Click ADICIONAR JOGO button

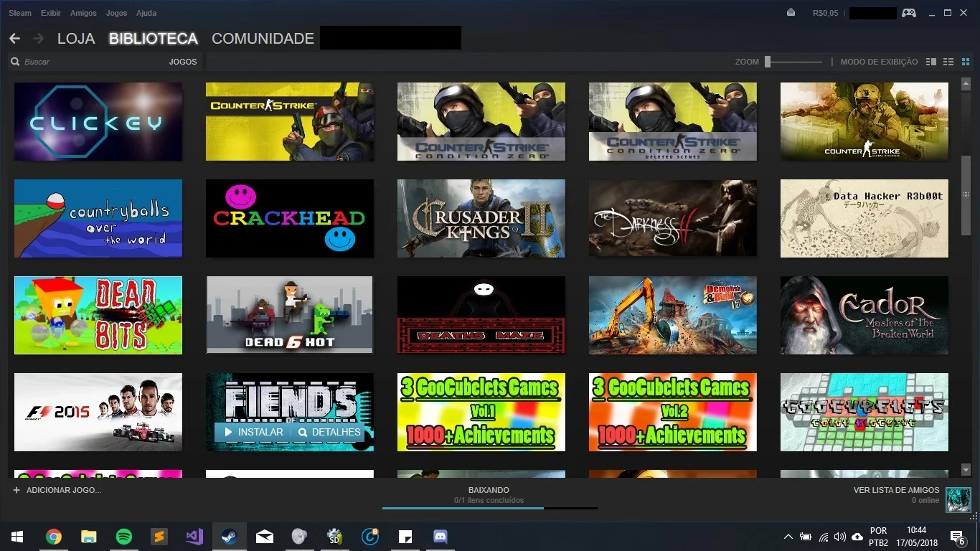(57, 490)
